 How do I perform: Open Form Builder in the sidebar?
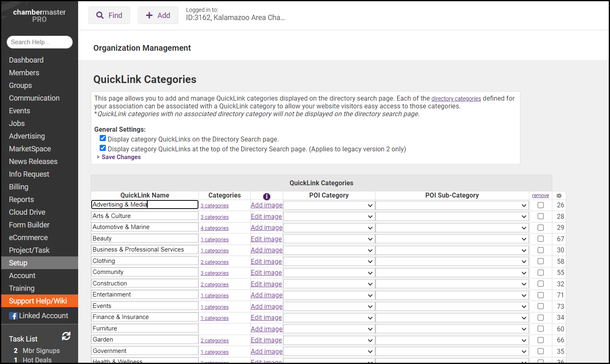(29, 225)
